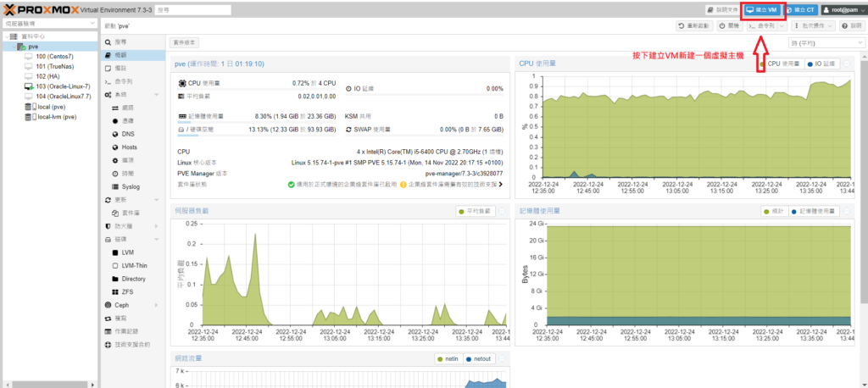Open the DNS globe icon item

tap(128, 134)
